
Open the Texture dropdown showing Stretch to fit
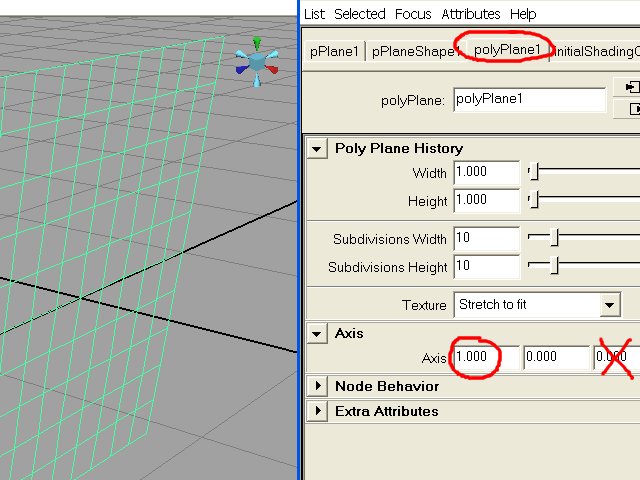pos(609,304)
